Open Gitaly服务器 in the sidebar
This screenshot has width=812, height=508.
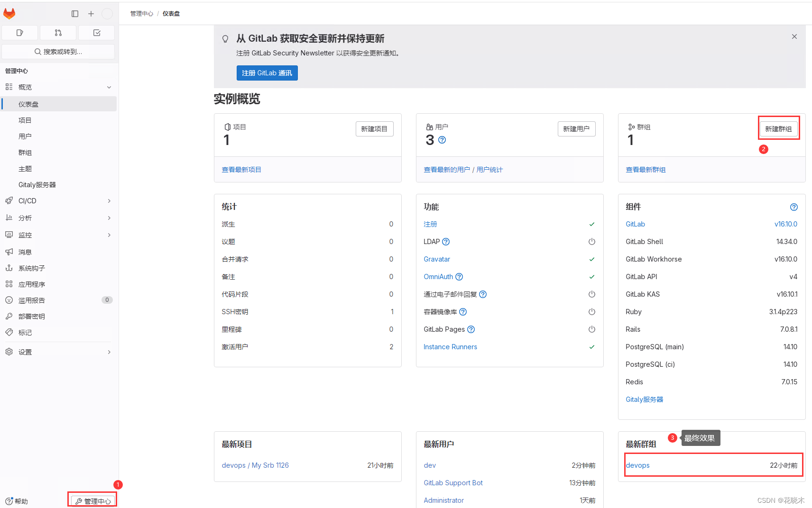click(x=59, y=185)
